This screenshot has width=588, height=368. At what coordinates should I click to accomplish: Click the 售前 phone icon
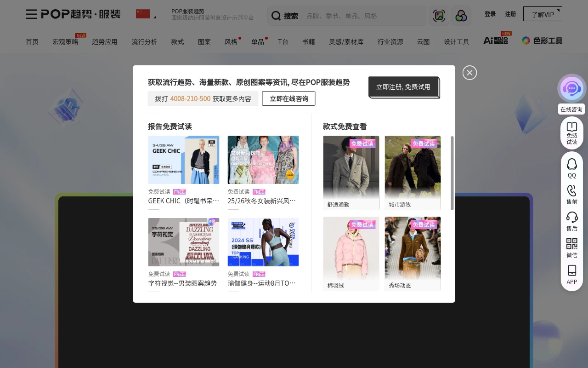coord(571,190)
